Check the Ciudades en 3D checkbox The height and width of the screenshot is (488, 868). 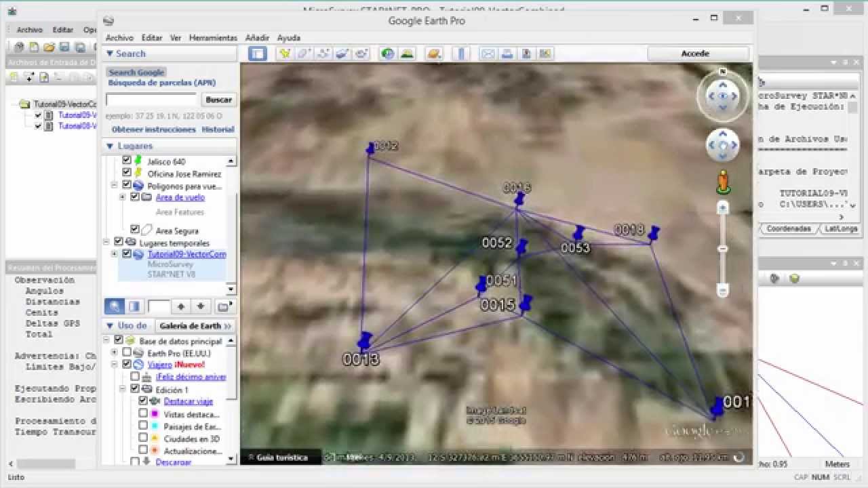[142, 438]
